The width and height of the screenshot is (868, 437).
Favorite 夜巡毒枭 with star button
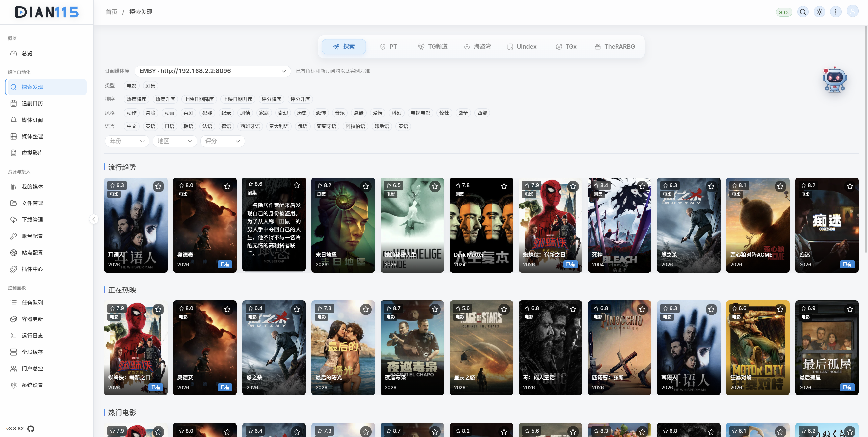tap(435, 309)
